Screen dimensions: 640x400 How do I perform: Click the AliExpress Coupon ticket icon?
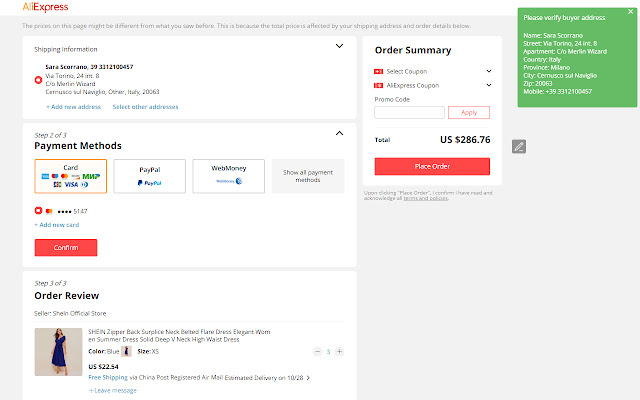coord(378,86)
